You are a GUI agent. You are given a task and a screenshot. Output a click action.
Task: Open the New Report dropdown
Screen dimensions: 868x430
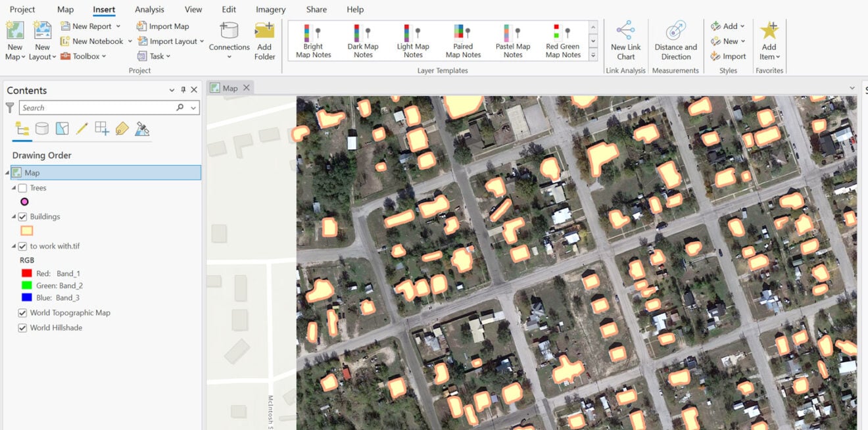119,26
